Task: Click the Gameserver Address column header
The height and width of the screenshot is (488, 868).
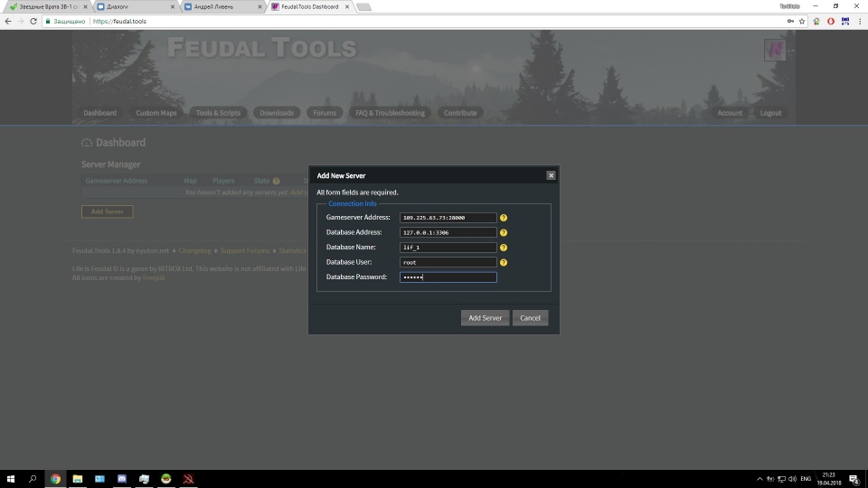Action: pos(117,181)
